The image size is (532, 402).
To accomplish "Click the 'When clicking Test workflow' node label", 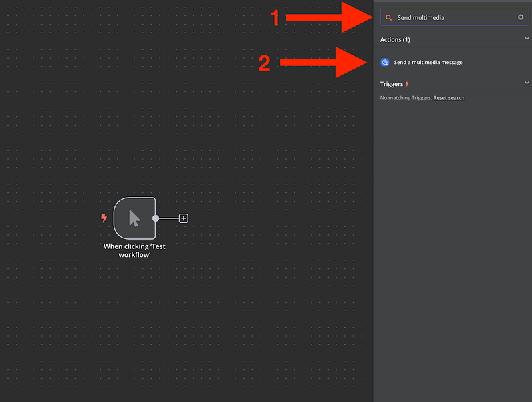I will tap(134, 250).
